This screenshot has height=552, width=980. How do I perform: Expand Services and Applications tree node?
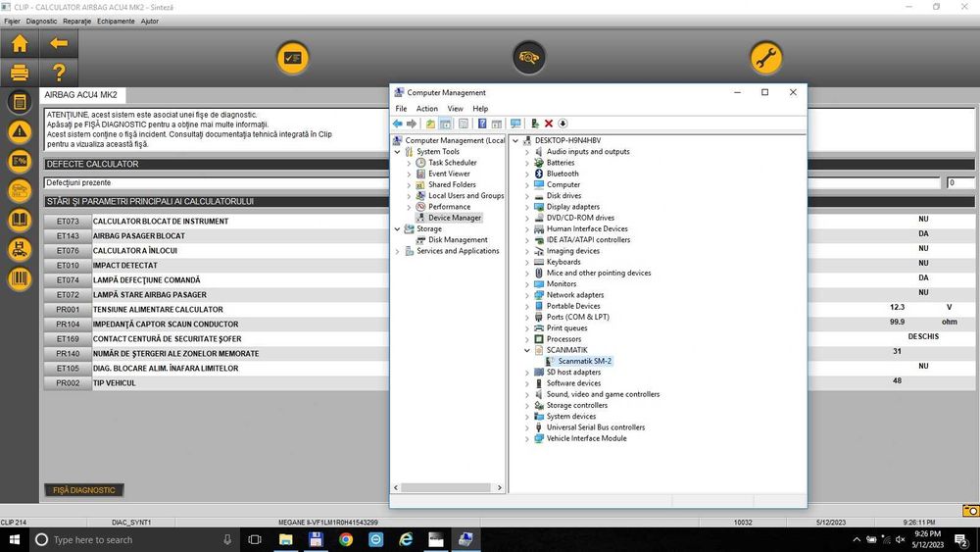coord(398,251)
